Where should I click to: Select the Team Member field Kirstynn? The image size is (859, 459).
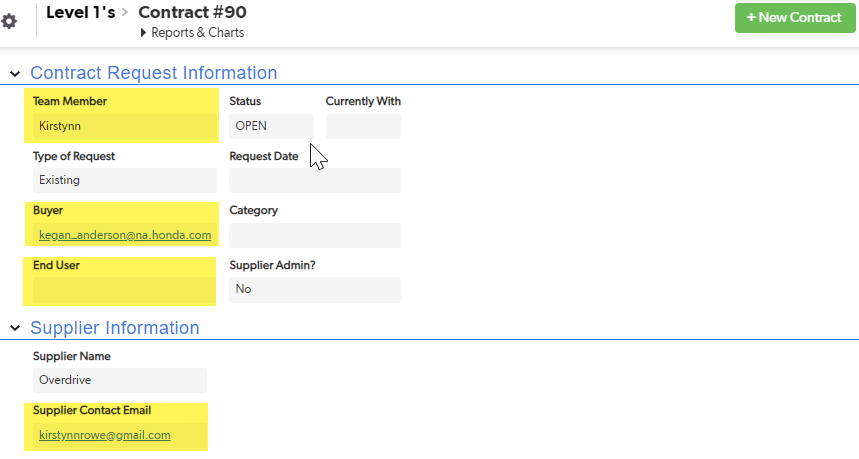pyautogui.click(x=125, y=126)
